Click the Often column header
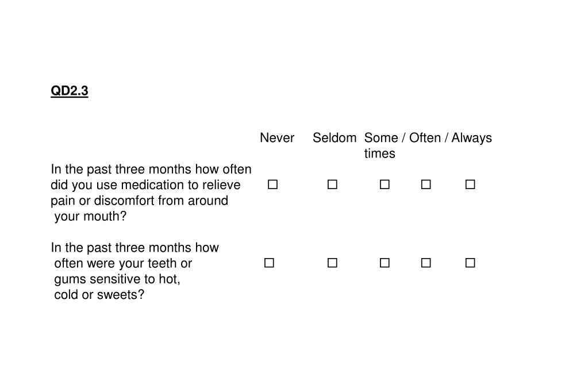Viewport: 588px width, 392px height. 425,138
